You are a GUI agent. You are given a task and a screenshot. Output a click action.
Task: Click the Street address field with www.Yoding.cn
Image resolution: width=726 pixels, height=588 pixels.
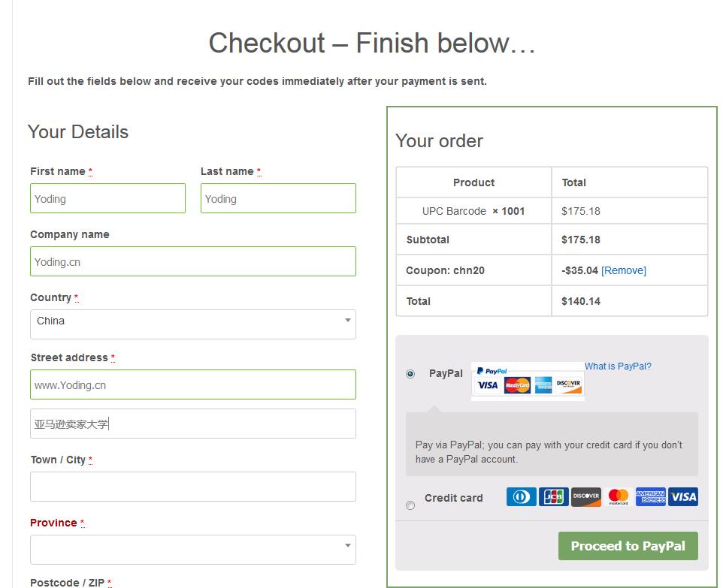[x=192, y=384]
